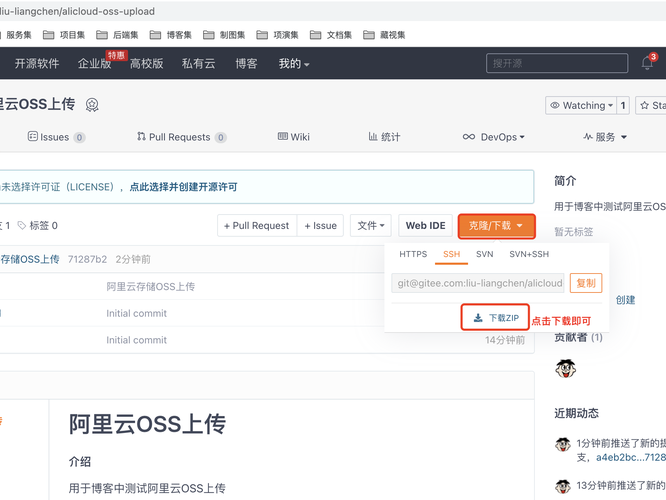Click 点此选择并创建开源许可 link

183,187
